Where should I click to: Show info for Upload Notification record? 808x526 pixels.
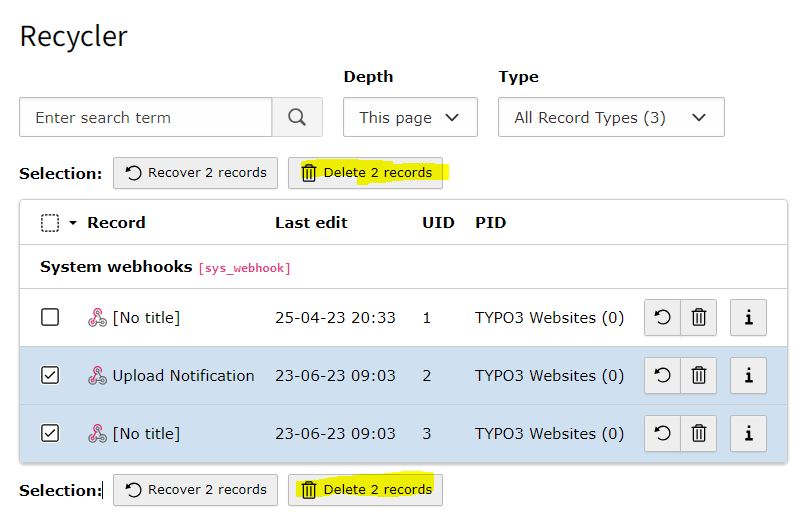click(x=748, y=376)
